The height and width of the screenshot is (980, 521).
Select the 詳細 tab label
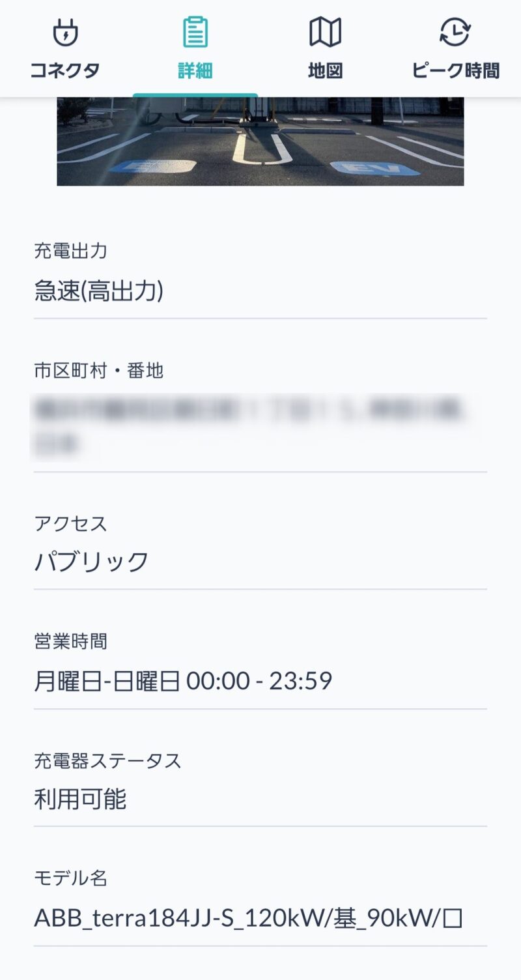click(195, 70)
